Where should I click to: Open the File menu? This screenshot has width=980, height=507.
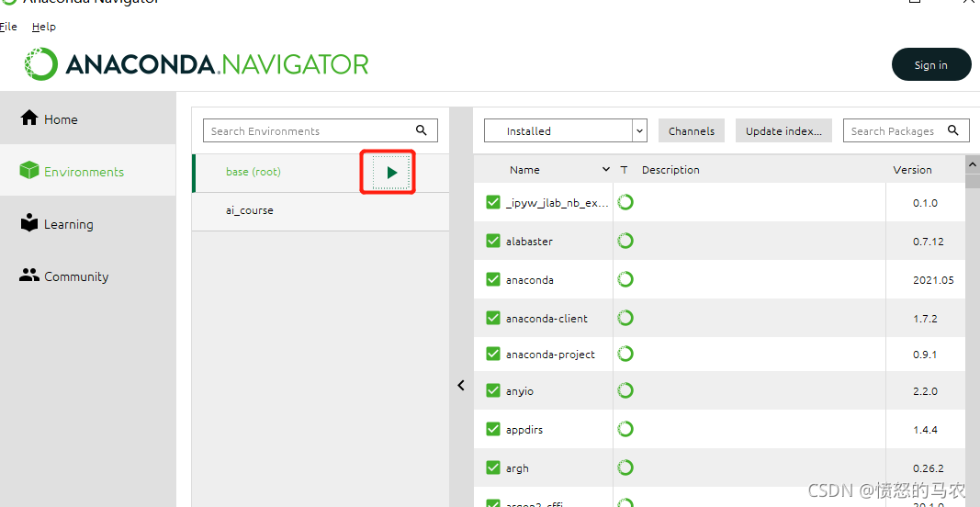tap(8, 27)
